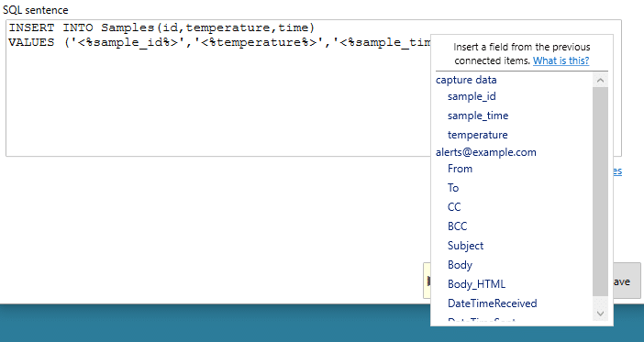Screen dimensions: 644x342
Task: Click the field list scroll down arrow
Action: pos(600,314)
